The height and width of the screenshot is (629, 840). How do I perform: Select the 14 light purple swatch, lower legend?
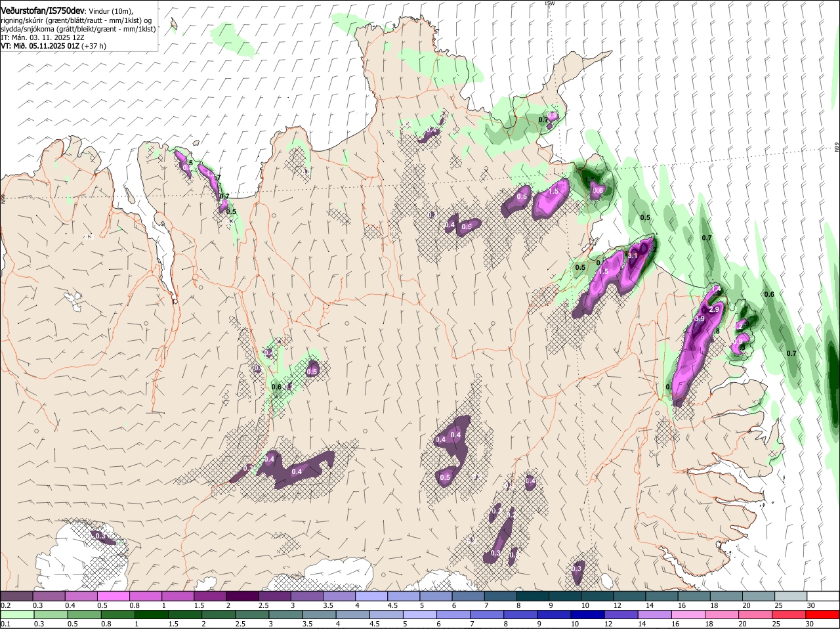[656, 615]
